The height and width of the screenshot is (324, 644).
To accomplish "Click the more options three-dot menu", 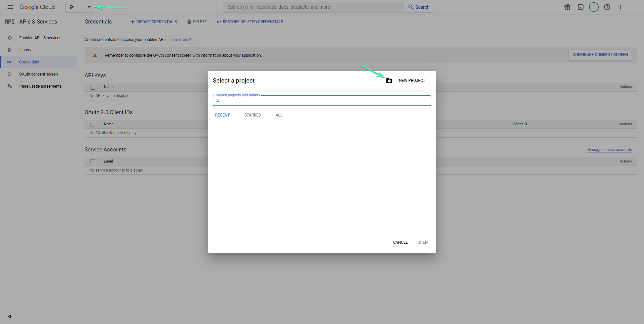I will [x=620, y=7].
